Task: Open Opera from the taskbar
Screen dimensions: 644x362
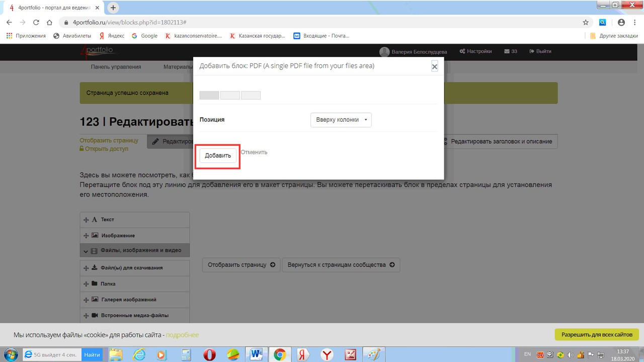Action: [209, 354]
